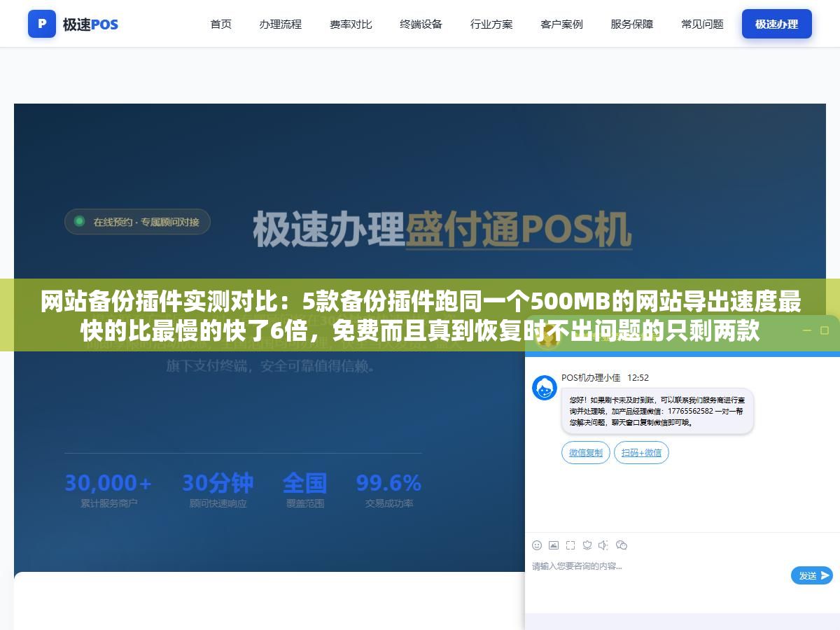Select 常见问题 in the header
This screenshot has width=840, height=630.
tap(702, 24)
